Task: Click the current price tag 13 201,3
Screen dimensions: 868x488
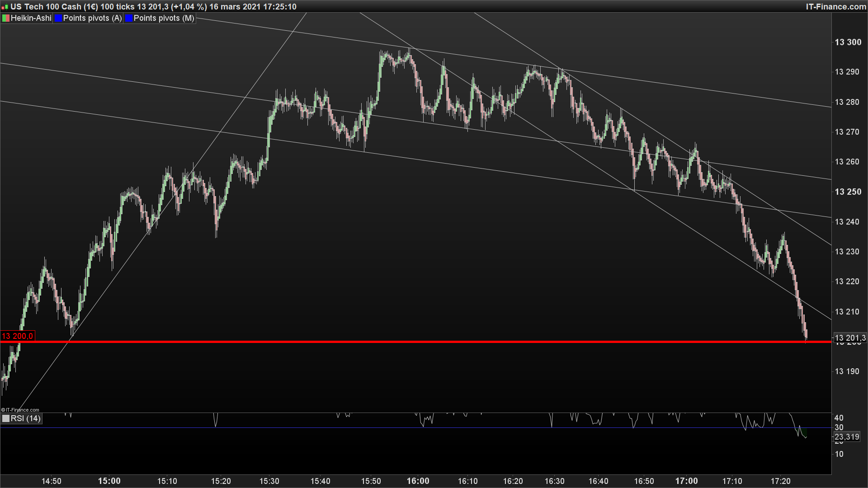Action: tap(849, 338)
